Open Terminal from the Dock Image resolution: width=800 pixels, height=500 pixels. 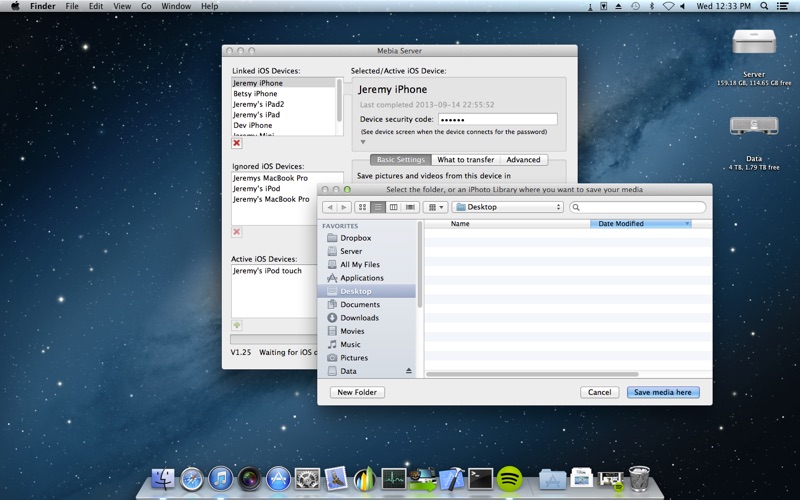481,479
